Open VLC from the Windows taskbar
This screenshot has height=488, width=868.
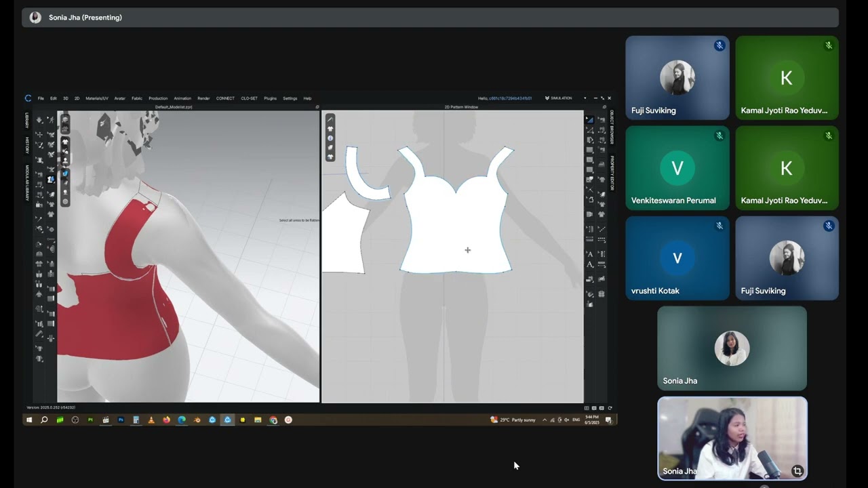coord(151,420)
